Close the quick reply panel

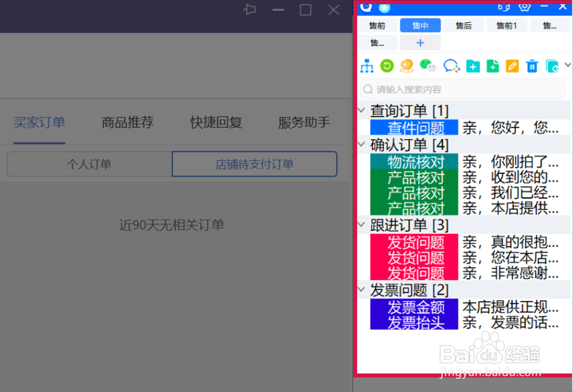(563, 7)
